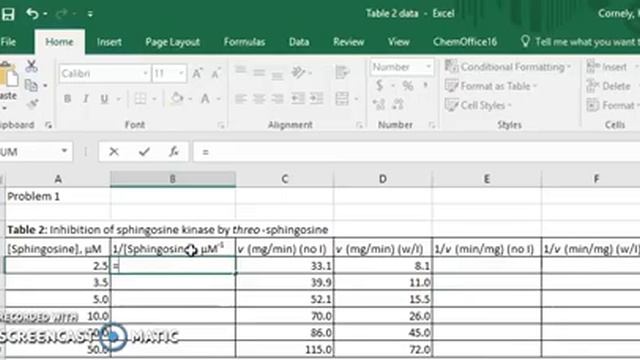Click Enter checkmark in formula bar
The width and height of the screenshot is (640, 360).
tap(144, 152)
